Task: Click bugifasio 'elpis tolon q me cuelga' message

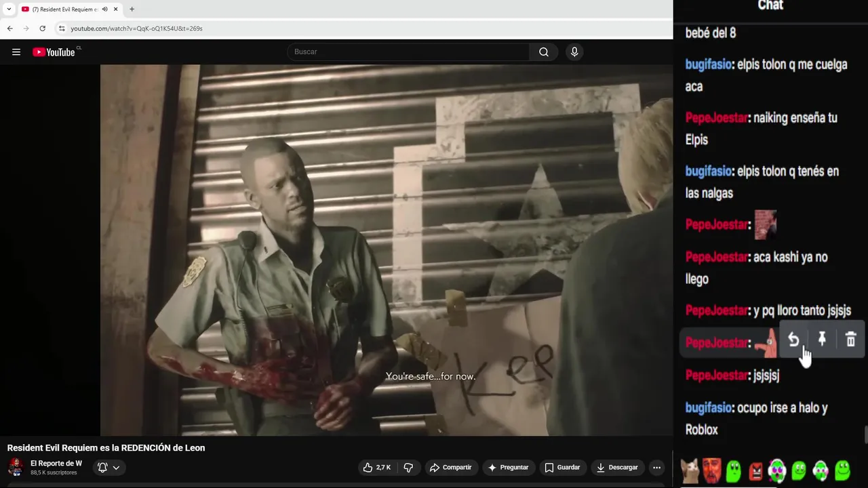Action: pyautogui.click(x=766, y=75)
